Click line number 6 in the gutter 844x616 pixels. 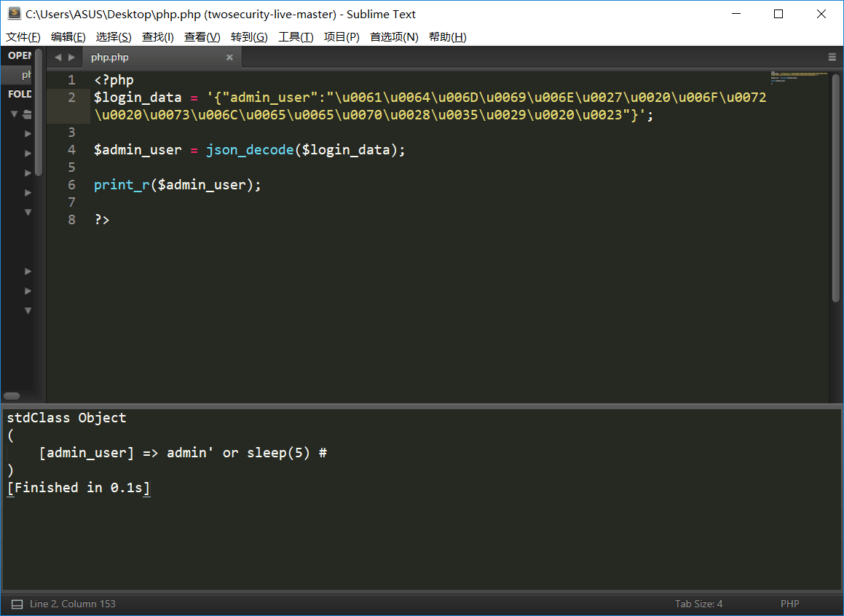pyautogui.click(x=71, y=185)
